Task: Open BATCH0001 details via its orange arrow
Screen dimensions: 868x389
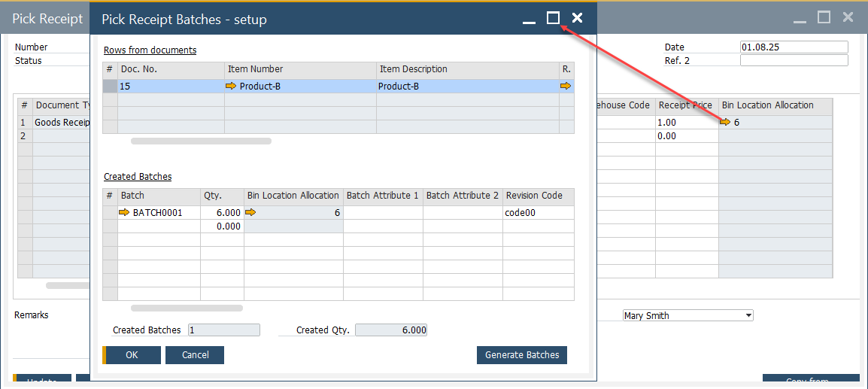Action: (x=124, y=213)
